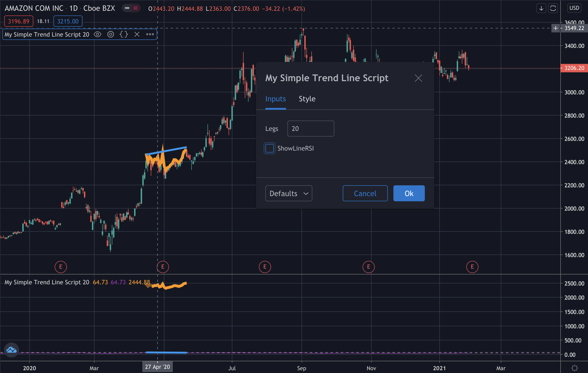This screenshot has height=373, width=588.
Task: Click the earnings marker near Nov
Action: coord(369,267)
